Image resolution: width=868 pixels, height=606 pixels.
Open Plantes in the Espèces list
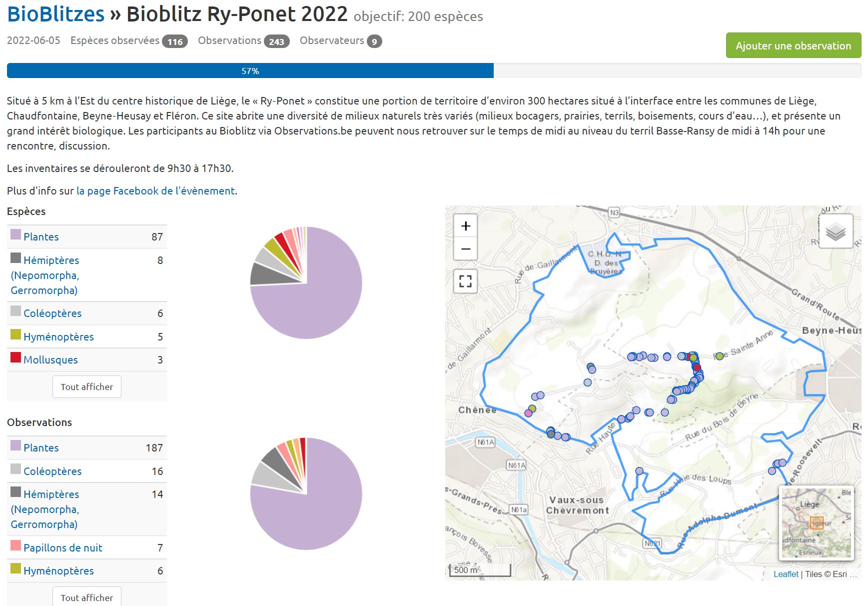coord(41,237)
